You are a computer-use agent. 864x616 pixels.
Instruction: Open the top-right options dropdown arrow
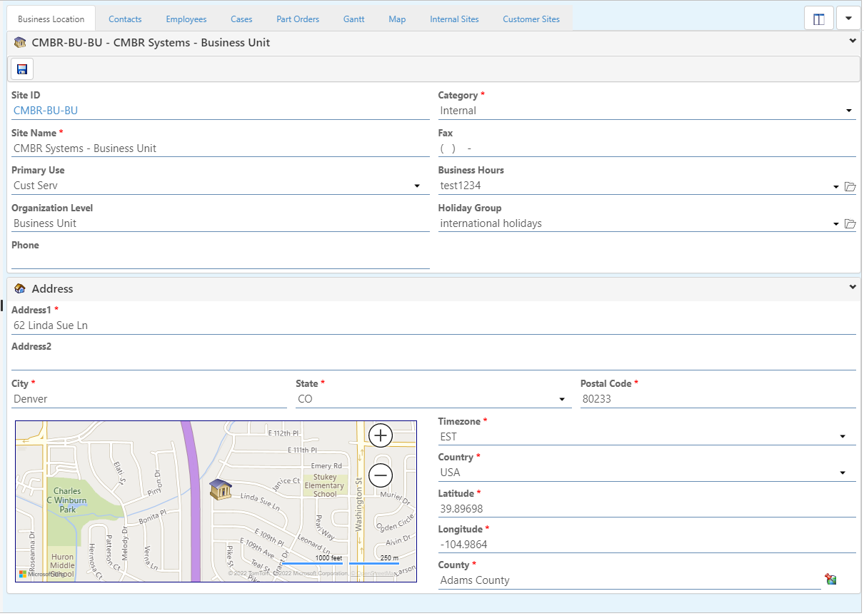(x=848, y=19)
